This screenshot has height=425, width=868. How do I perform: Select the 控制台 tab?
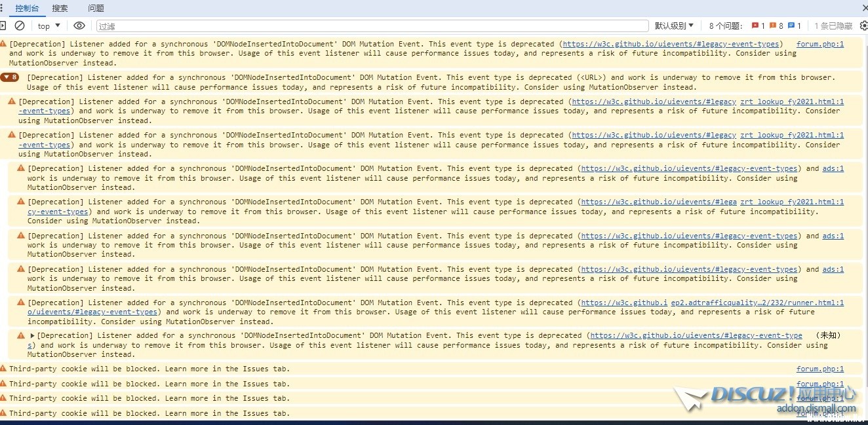(x=27, y=9)
